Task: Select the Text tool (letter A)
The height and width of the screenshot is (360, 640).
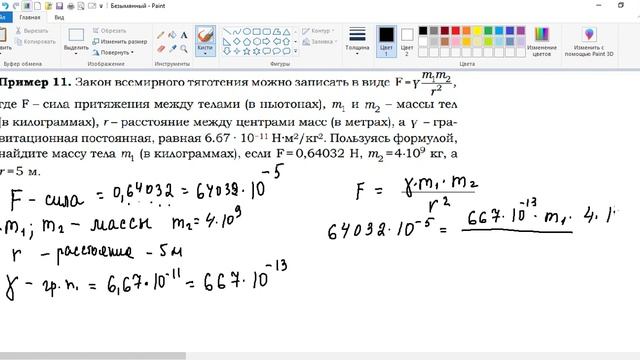Action: point(184,36)
